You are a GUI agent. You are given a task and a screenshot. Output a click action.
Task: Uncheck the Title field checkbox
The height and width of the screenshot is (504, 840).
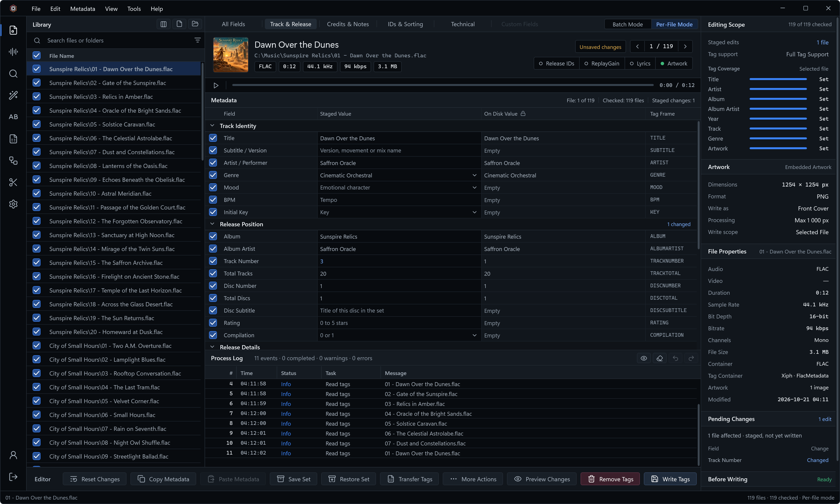(213, 138)
